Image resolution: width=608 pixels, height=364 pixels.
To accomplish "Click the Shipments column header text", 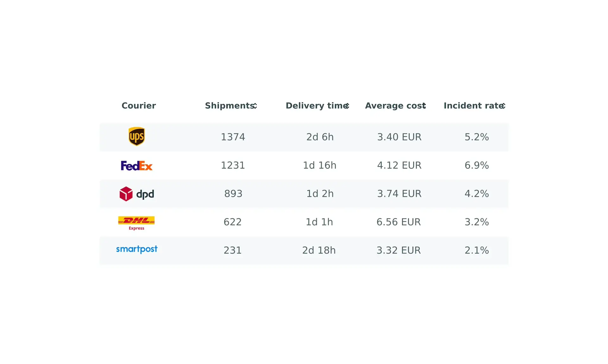I will (x=229, y=106).
